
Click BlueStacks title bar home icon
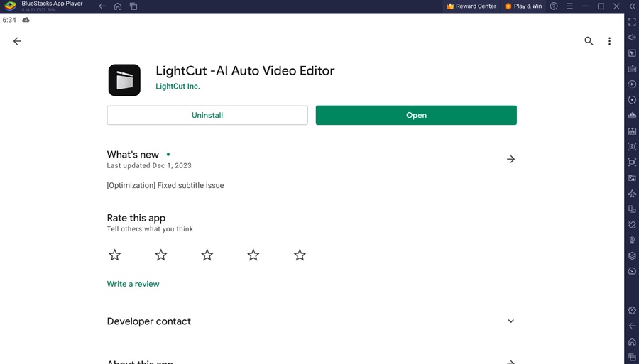pyautogui.click(x=118, y=6)
